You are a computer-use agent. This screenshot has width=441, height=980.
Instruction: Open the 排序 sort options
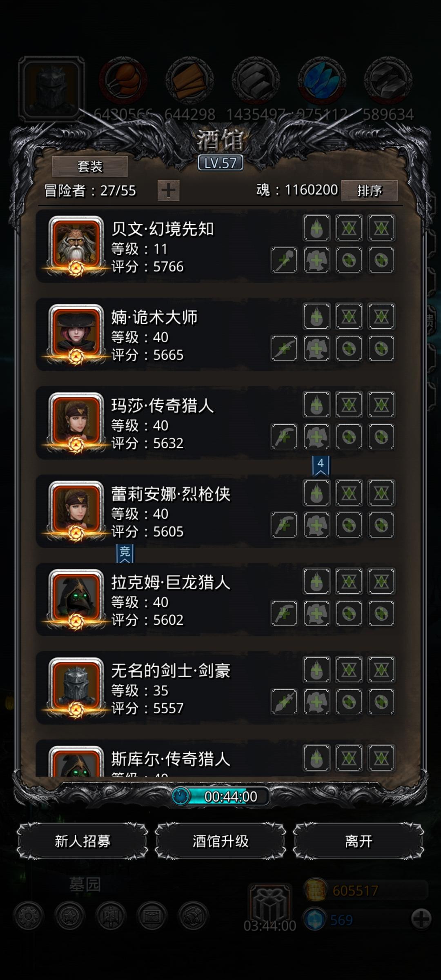pos(369,191)
